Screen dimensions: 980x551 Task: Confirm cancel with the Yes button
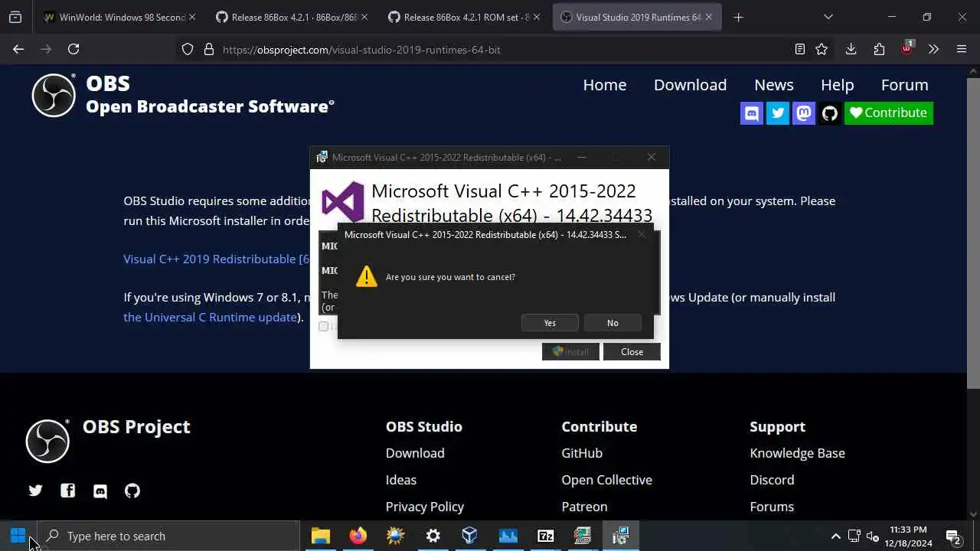550,323
